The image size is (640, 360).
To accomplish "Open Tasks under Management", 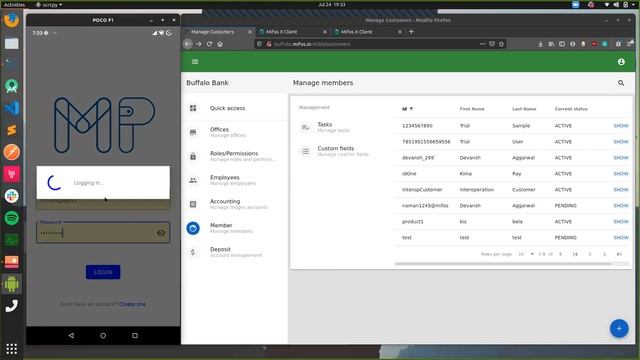I will click(x=341, y=127).
